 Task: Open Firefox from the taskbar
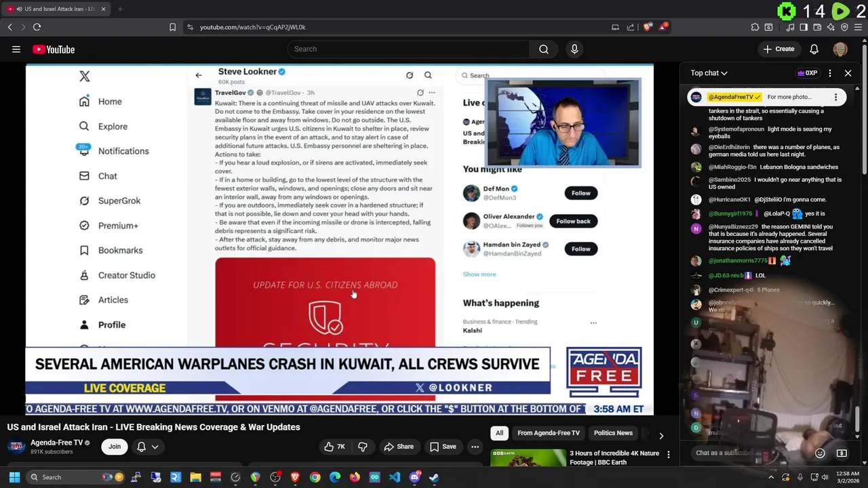(x=355, y=477)
